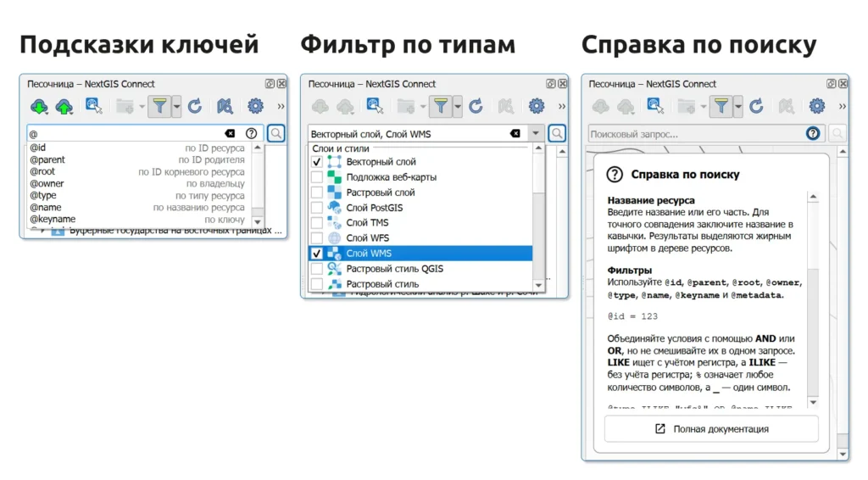Open the new folder dropdown arrow in the left panel
868x480 pixels.
click(x=142, y=106)
